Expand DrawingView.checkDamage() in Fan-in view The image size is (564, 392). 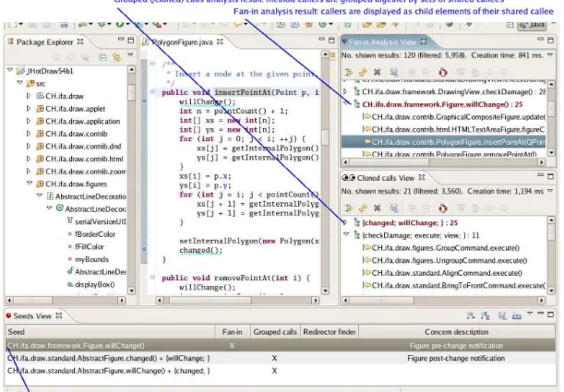tap(345, 91)
